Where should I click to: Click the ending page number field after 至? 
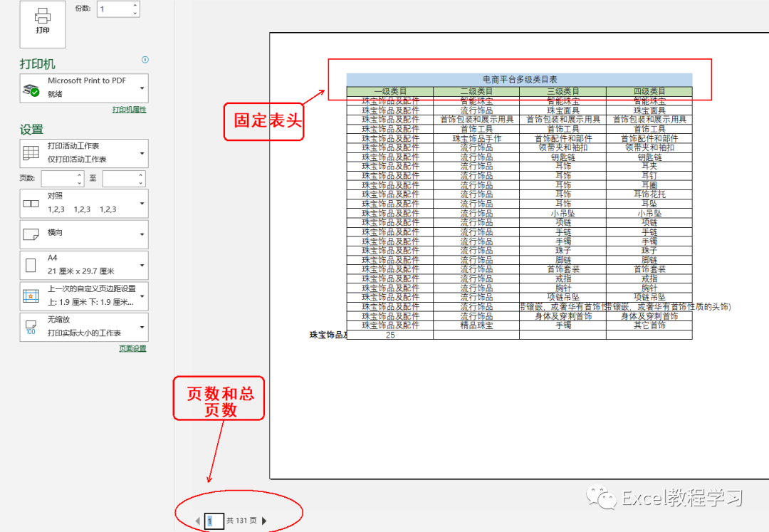pyautogui.click(x=120, y=179)
